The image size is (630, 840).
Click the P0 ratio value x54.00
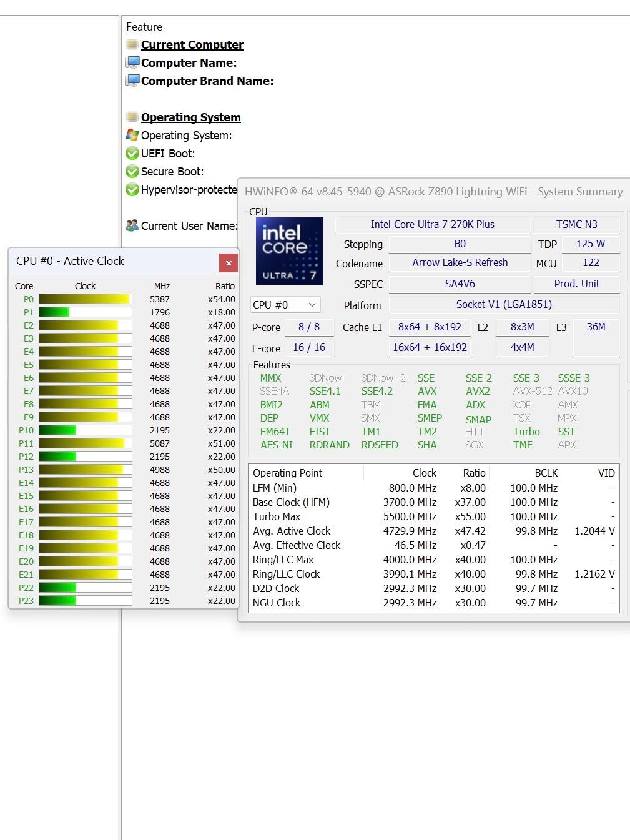pos(222,299)
